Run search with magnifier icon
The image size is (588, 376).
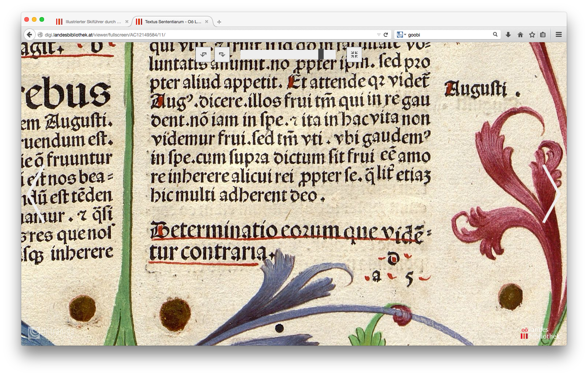point(495,34)
